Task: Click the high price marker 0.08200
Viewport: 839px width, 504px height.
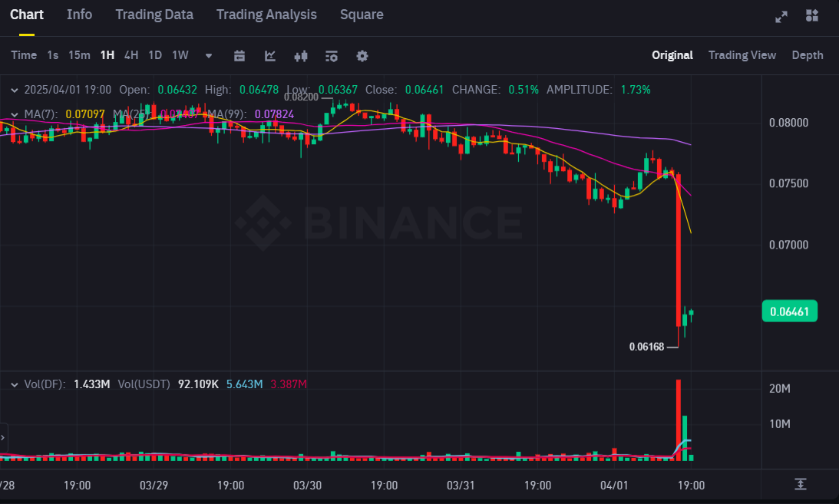Action: point(301,97)
